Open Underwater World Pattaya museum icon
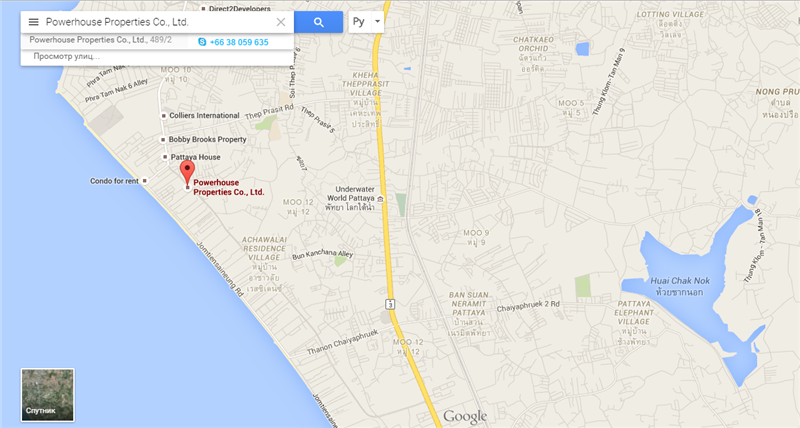 [380, 199]
